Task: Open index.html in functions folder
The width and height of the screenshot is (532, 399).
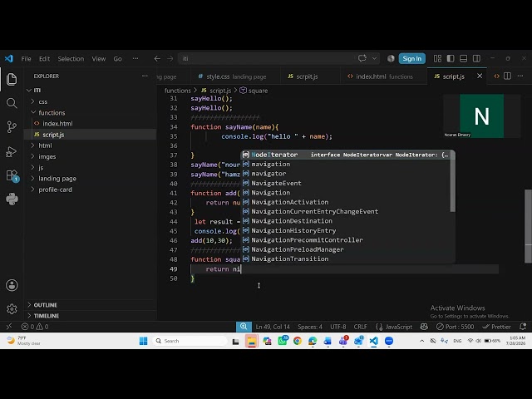Action: click(x=57, y=124)
